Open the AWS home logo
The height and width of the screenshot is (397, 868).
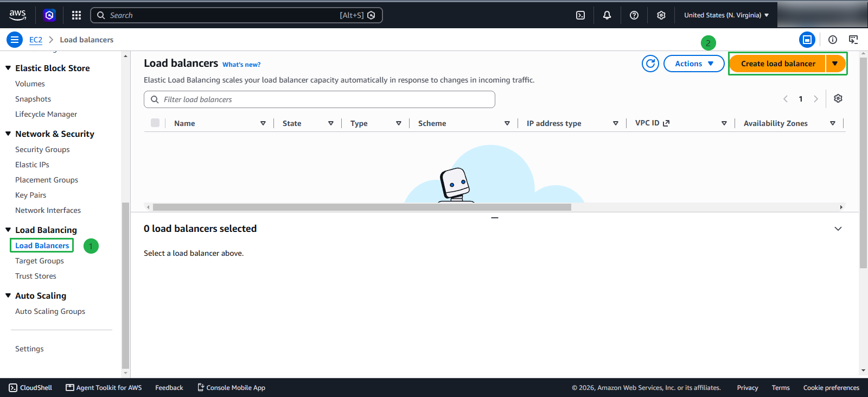(17, 15)
